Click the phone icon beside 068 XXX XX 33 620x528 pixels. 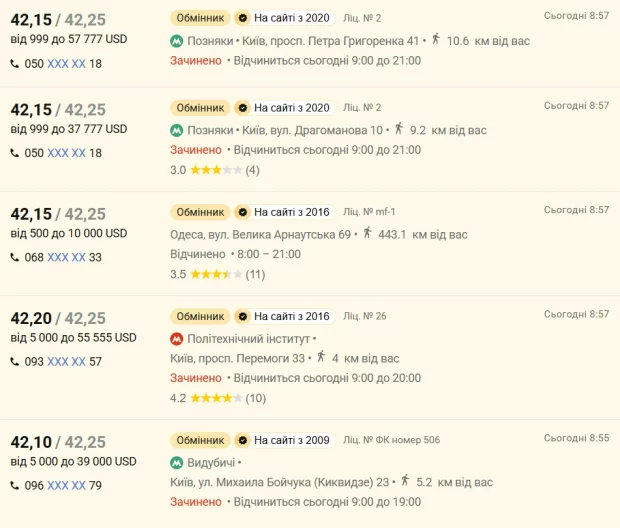click(x=15, y=258)
